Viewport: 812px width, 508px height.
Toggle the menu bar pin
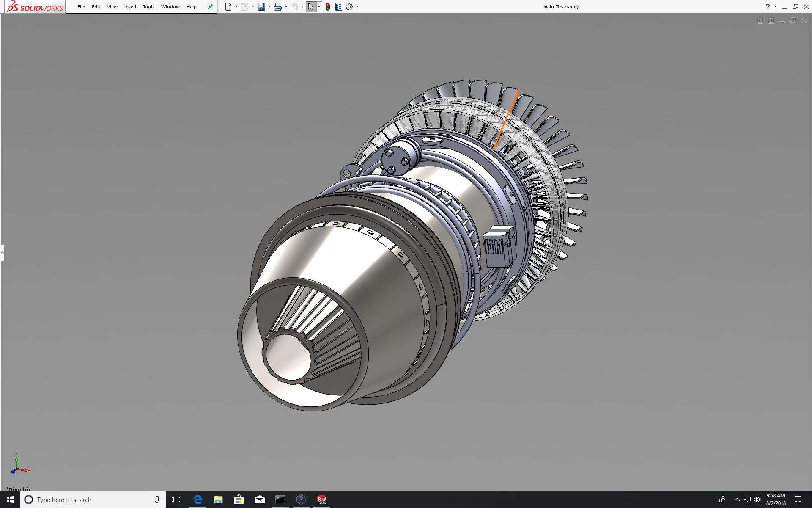click(210, 7)
